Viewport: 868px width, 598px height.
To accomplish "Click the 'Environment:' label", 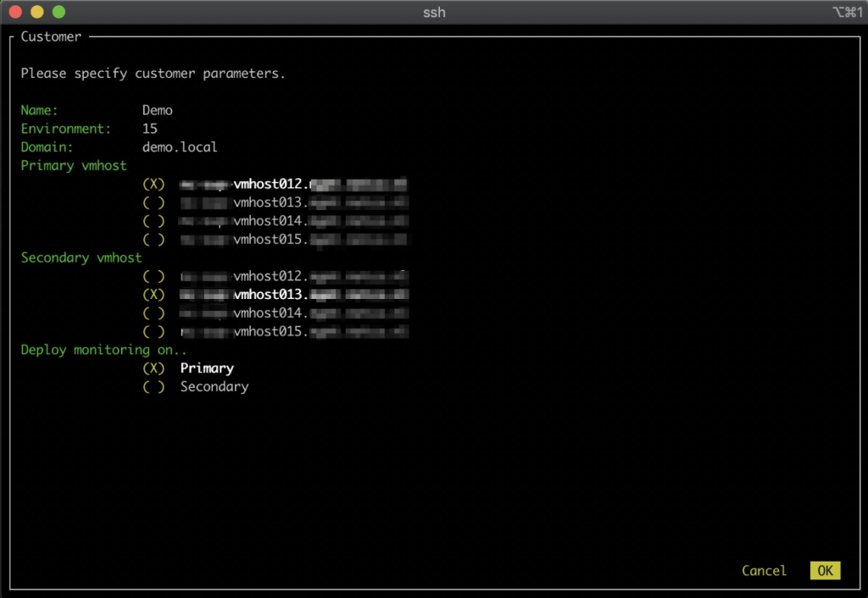I will tap(66, 129).
